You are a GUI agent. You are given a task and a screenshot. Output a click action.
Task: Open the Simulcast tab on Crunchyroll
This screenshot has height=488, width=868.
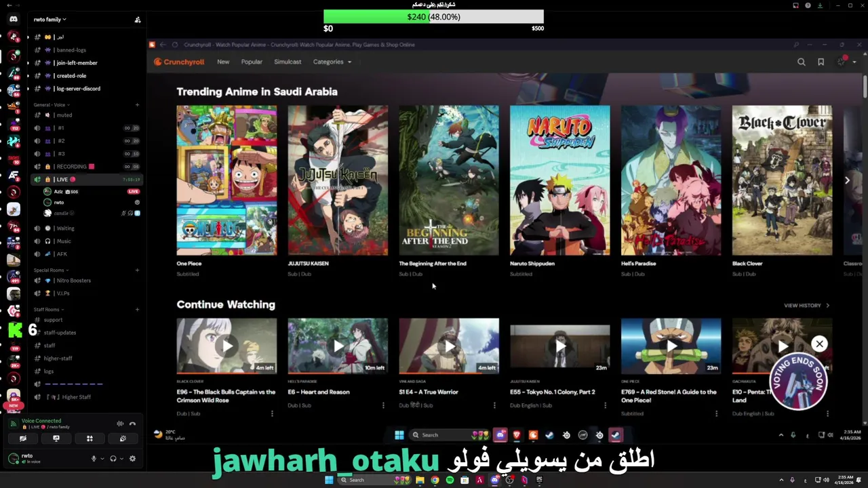pyautogui.click(x=288, y=62)
